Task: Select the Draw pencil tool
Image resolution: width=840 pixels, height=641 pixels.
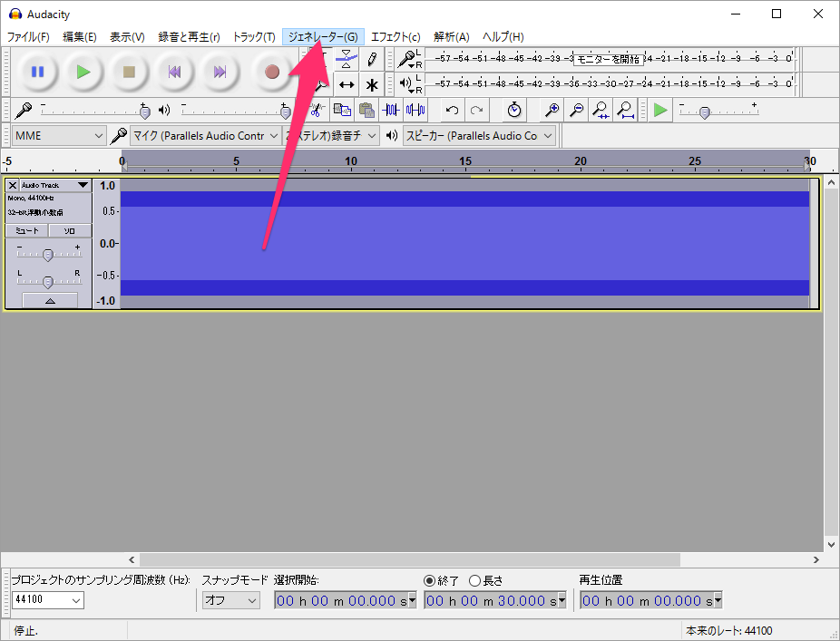Action: 372,59
